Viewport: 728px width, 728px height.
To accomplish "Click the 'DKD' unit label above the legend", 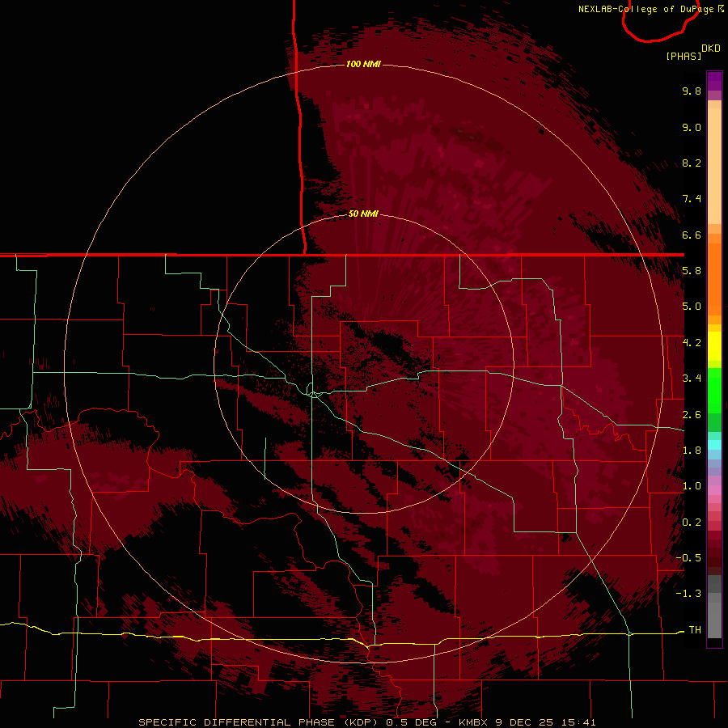I will (711, 49).
